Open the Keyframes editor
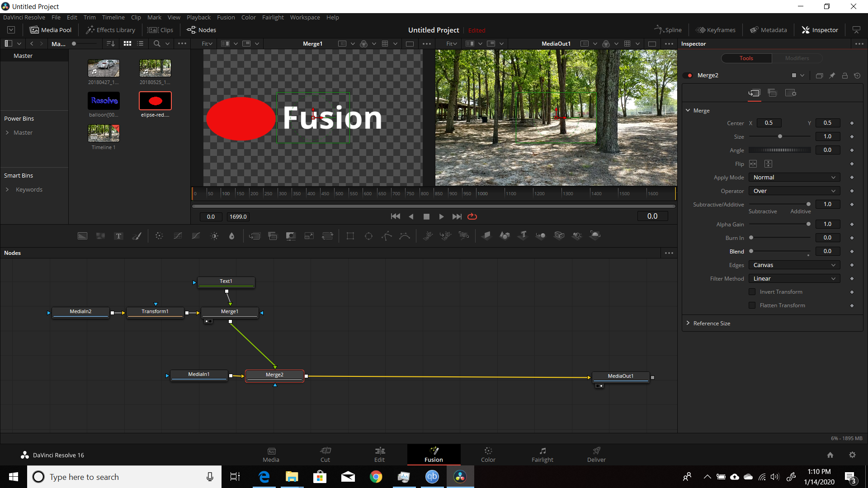 (x=716, y=30)
